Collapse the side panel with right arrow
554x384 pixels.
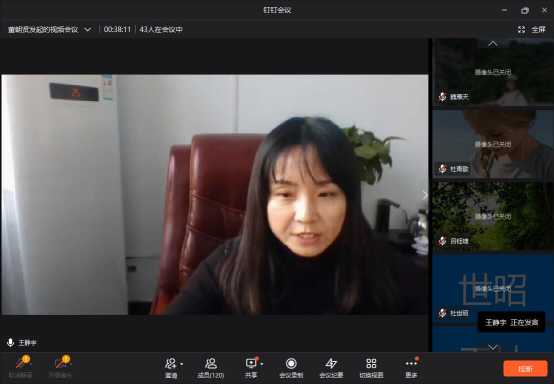[425, 195]
